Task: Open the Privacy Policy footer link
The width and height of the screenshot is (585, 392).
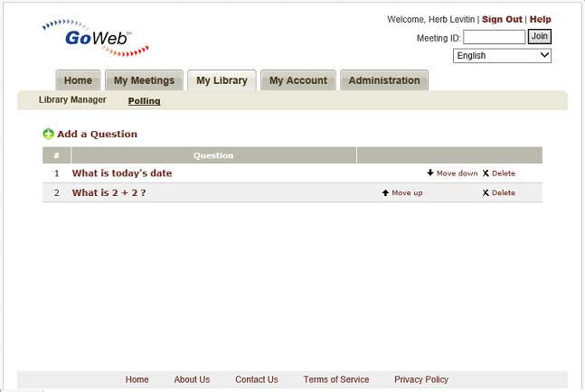Action: pyautogui.click(x=421, y=379)
